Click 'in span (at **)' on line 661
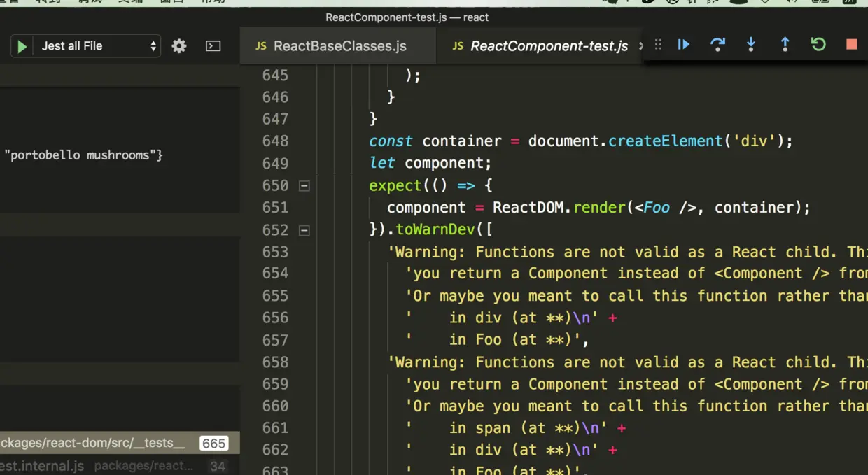Viewport: 868px width, 475px height. tap(511, 427)
